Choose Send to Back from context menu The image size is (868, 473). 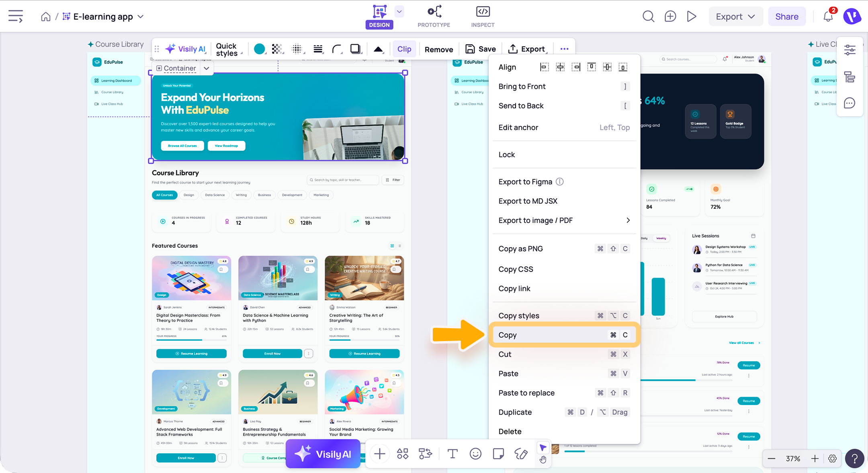tap(564, 106)
